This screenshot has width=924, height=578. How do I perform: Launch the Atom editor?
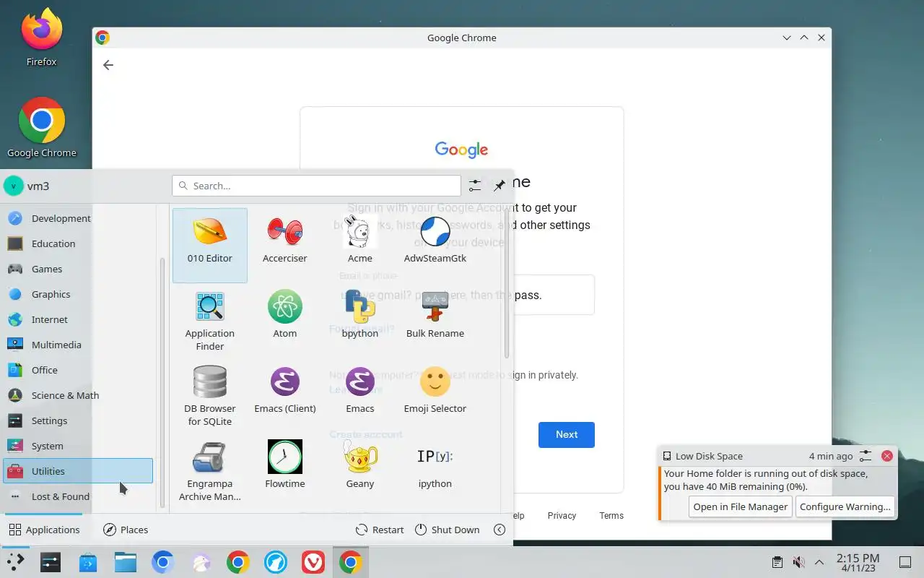285,320
